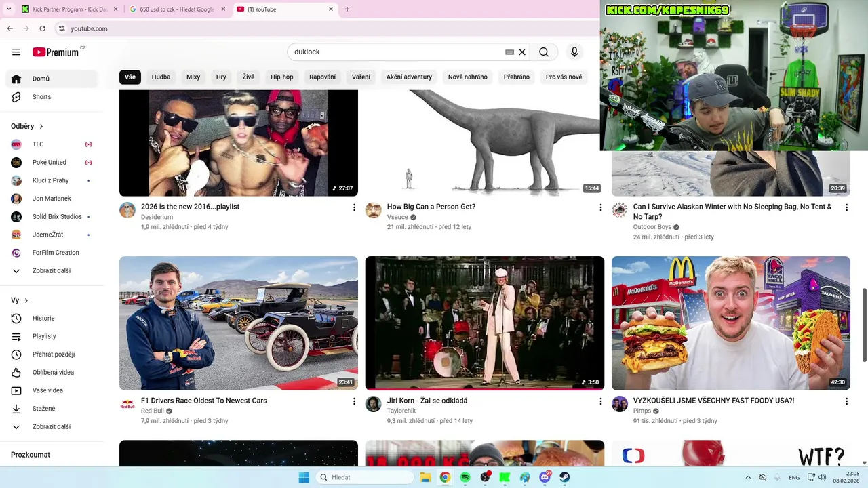Screen dimensions: 868x488
Task: Open Přehrát později in the sidebar
Action: [x=52, y=354]
